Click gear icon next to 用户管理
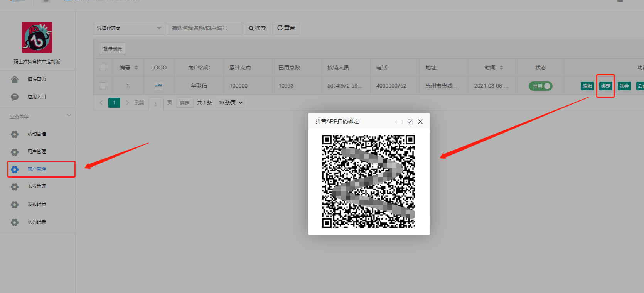 [x=15, y=152]
